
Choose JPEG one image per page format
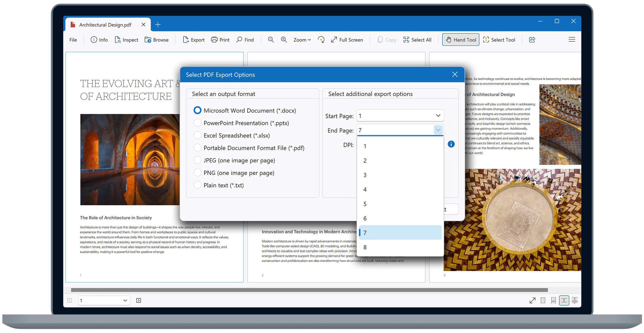pyautogui.click(x=197, y=160)
